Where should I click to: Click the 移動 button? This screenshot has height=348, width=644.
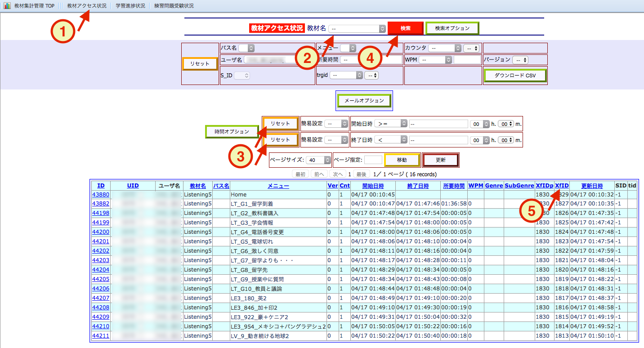402,160
